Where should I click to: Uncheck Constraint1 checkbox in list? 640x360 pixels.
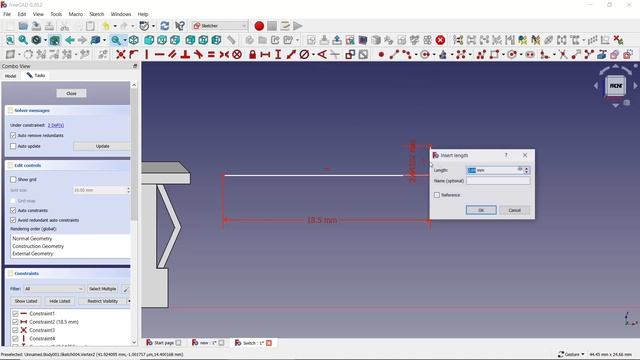[x=16, y=313]
